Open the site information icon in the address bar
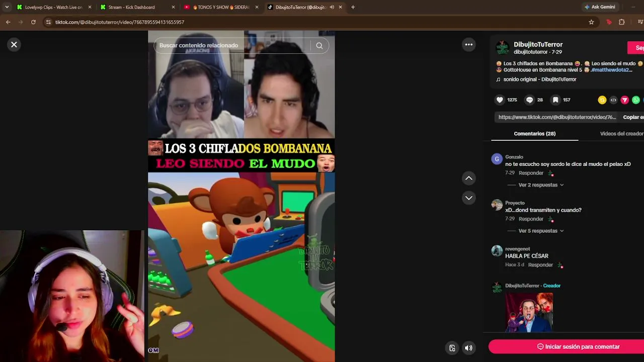 click(48, 22)
